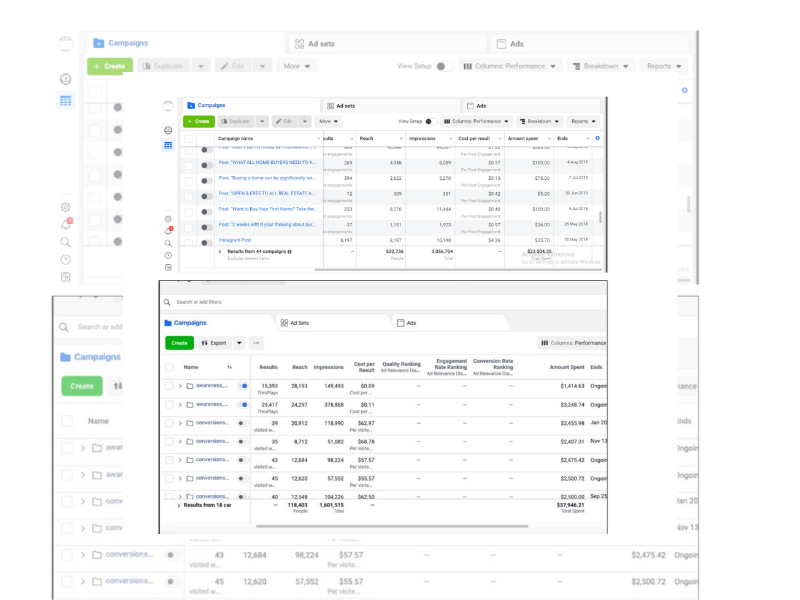Open the "WHAT ALL HOME-BUYERS NEED TO K..." campaign link
Viewport: 800px width, 600px height.
[267, 162]
